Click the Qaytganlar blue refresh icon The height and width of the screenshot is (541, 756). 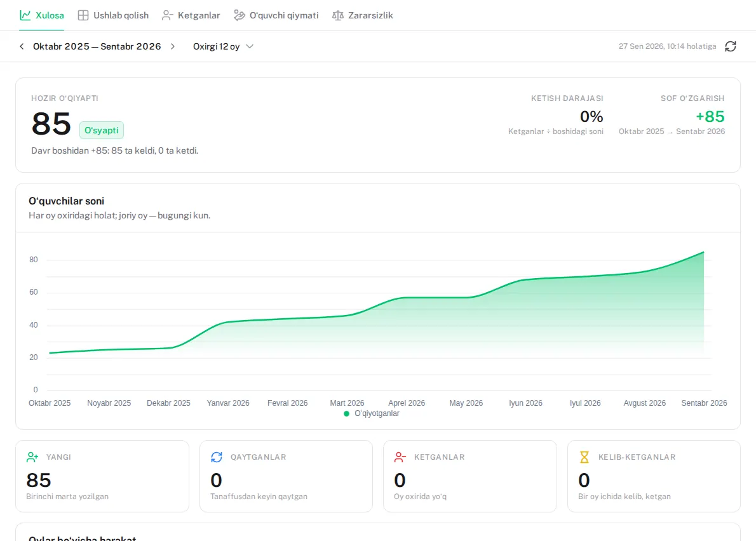pos(217,457)
